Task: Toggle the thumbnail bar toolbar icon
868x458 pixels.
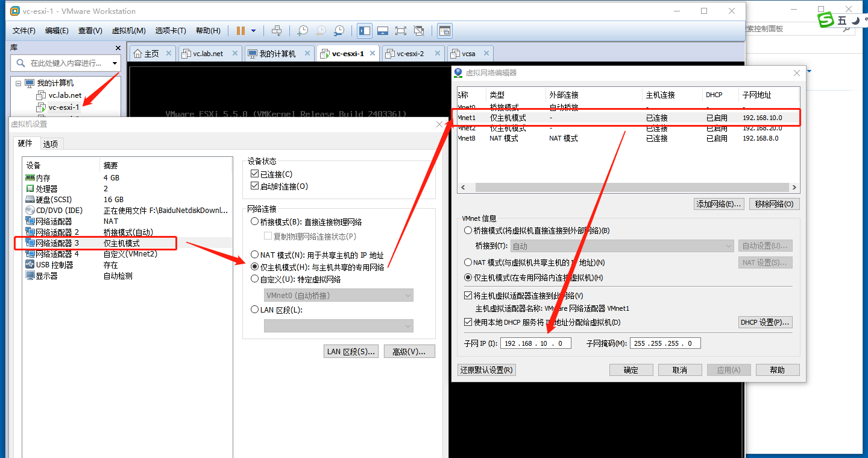Action: coord(383,31)
